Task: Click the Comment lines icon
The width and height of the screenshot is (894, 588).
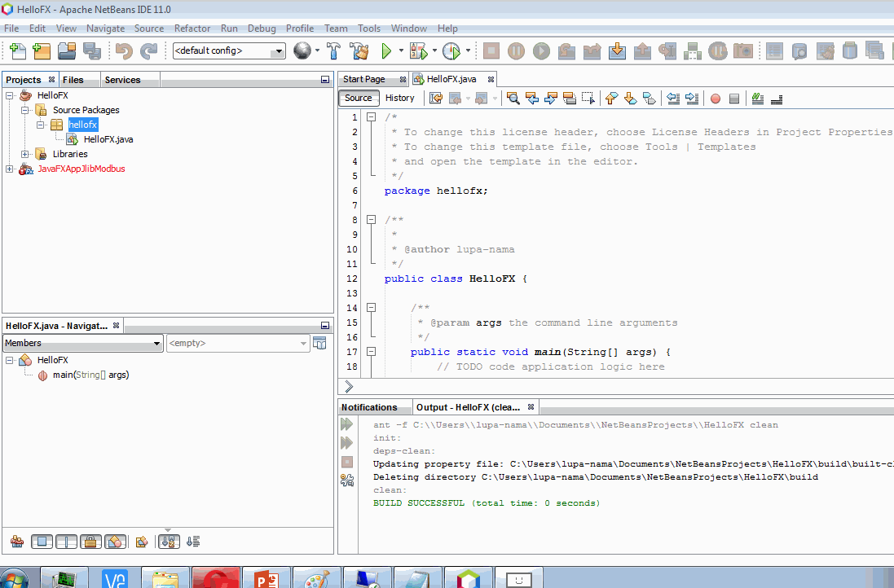Action: point(757,99)
